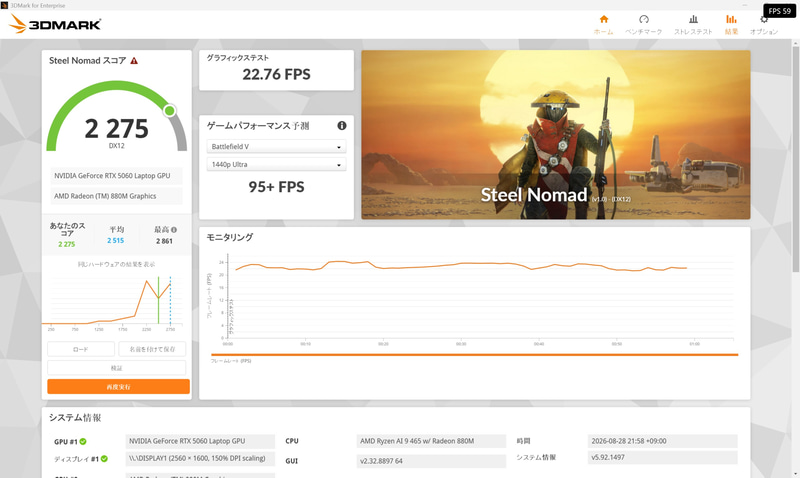
Task: Click the 名前を付けて保存 button
Action: click(152, 349)
